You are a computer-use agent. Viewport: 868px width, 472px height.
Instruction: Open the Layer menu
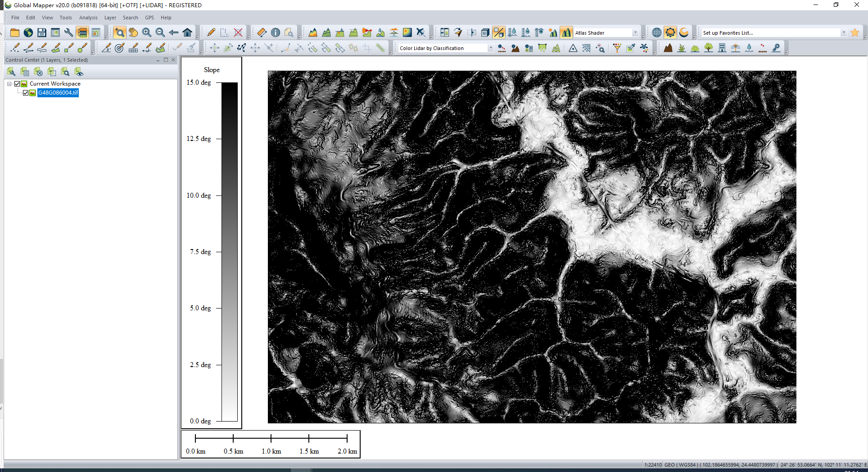(x=110, y=18)
